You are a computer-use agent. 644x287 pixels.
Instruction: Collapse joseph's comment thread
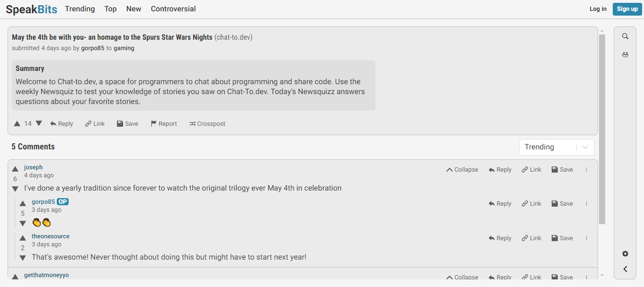point(462,170)
